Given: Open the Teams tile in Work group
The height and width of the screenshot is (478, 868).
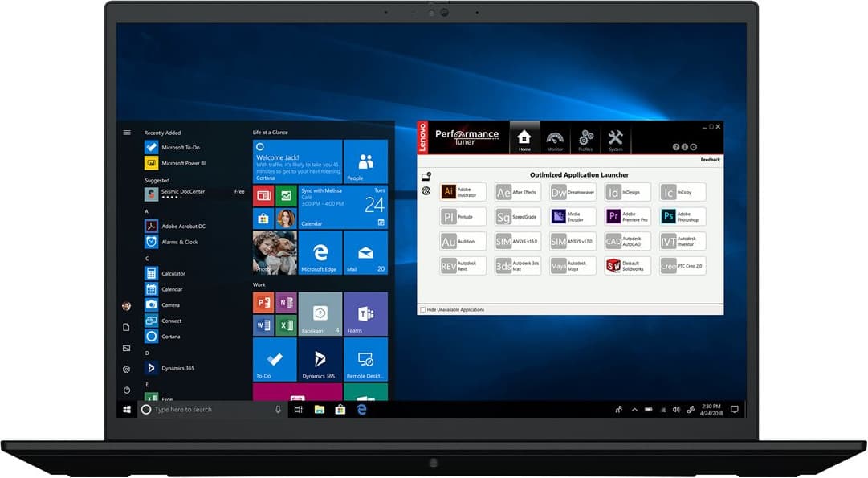Looking at the screenshot, I should [365, 314].
